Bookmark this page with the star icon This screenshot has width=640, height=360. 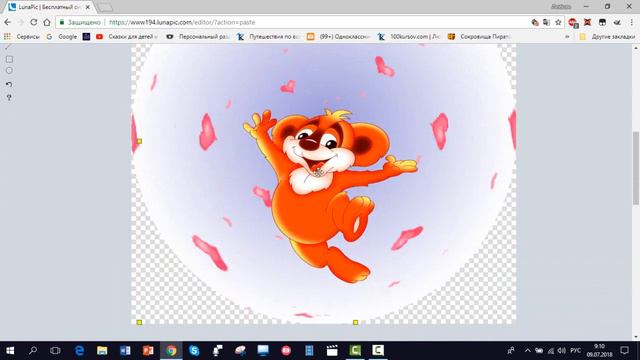[558, 22]
